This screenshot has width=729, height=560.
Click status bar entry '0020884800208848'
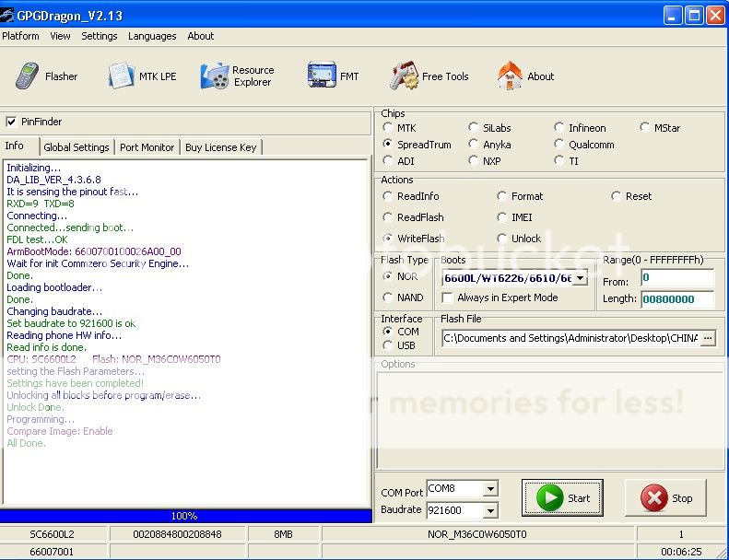pos(177,534)
